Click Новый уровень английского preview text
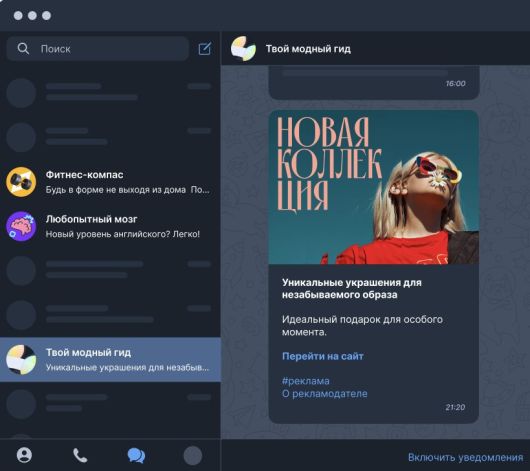The width and height of the screenshot is (530, 471). 123,234
